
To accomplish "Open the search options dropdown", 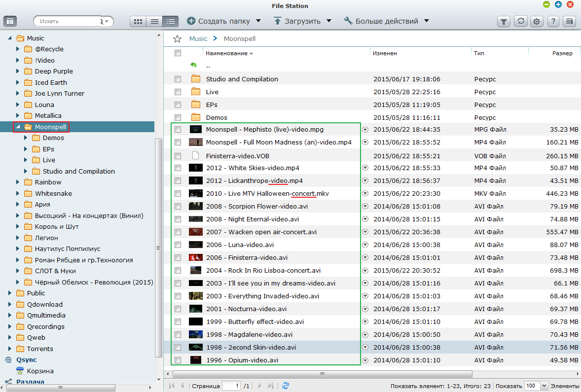I will [107, 22].
